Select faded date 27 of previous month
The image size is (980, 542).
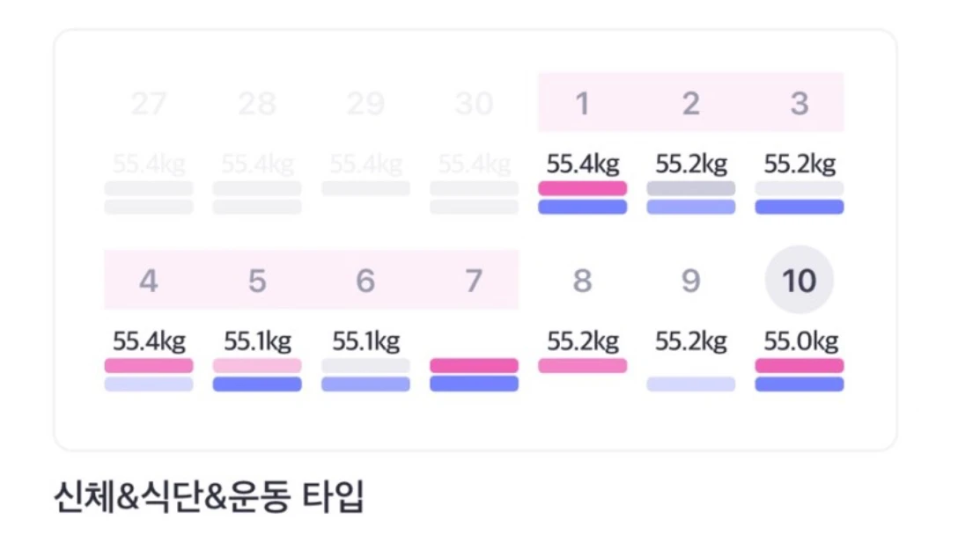pos(149,103)
